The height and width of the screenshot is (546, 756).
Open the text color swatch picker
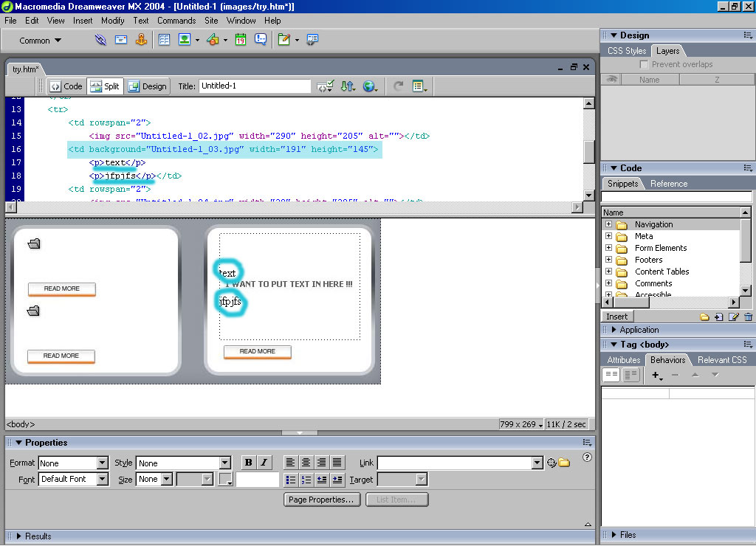(x=225, y=480)
